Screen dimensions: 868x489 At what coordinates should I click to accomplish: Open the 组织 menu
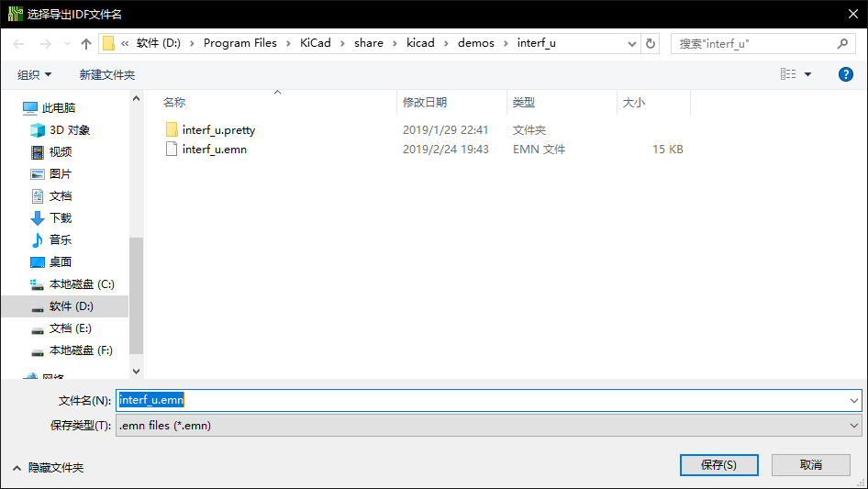click(35, 74)
